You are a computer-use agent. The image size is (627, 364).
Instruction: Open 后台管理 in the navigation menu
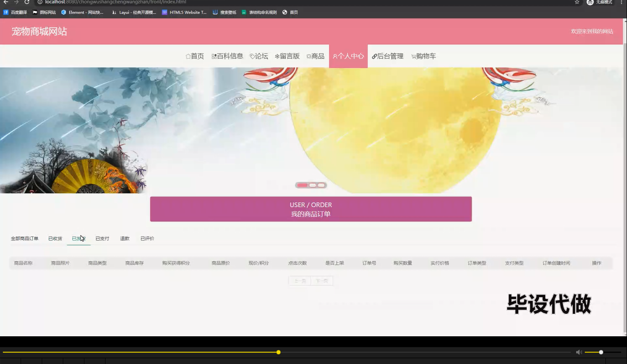pos(388,56)
